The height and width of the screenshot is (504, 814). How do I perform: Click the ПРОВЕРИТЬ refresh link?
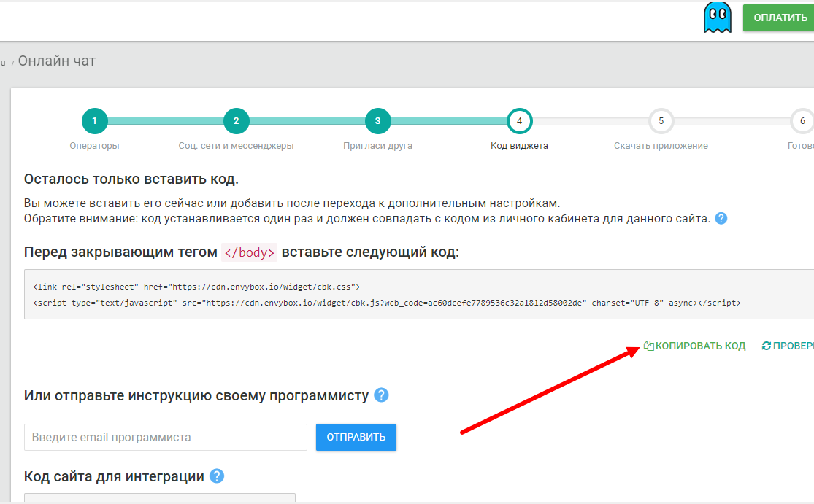click(788, 346)
